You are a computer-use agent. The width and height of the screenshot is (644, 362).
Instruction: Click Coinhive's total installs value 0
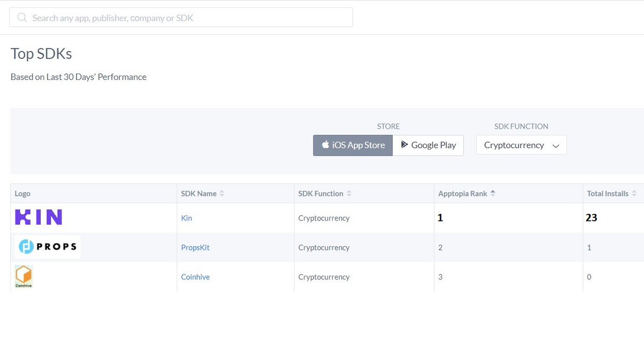click(x=589, y=277)
